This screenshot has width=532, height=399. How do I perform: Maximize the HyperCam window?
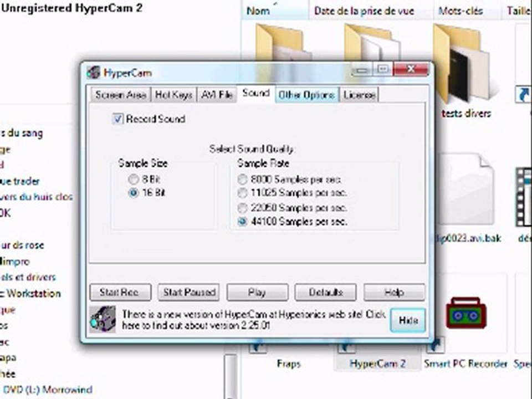point(383,70)
